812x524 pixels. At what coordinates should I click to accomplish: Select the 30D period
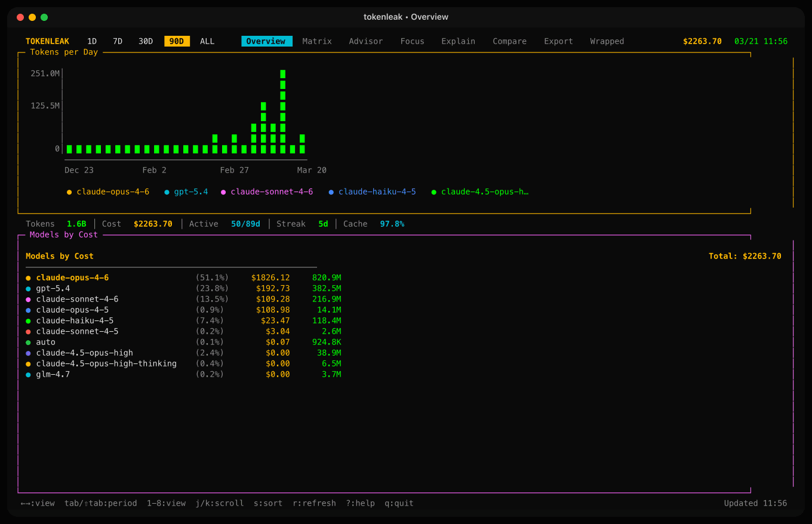(146, 41)
